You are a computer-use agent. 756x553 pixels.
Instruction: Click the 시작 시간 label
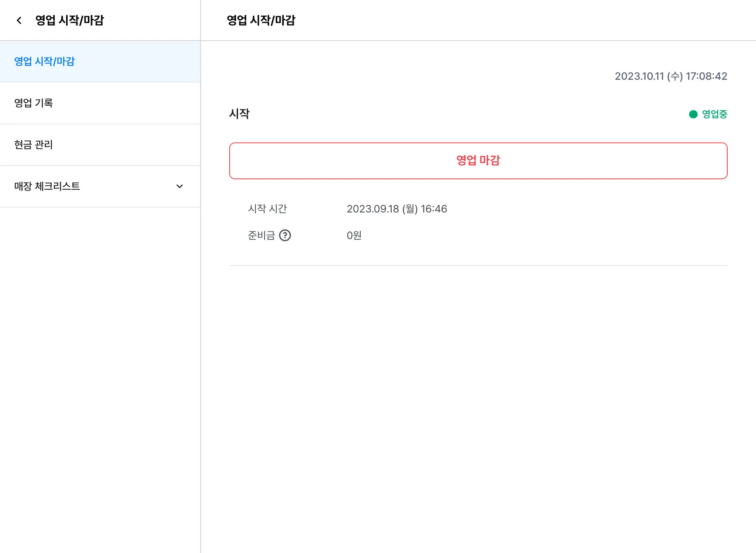tap(267, 209)
